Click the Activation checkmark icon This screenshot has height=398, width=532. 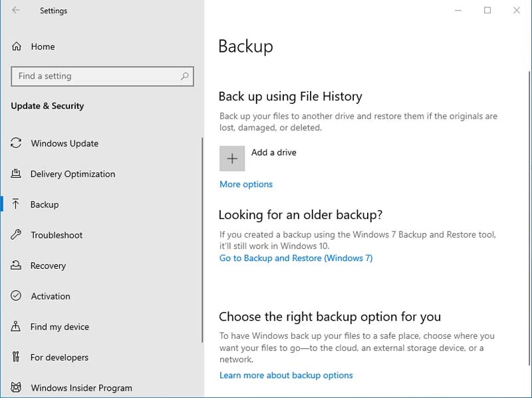point(17,296)
